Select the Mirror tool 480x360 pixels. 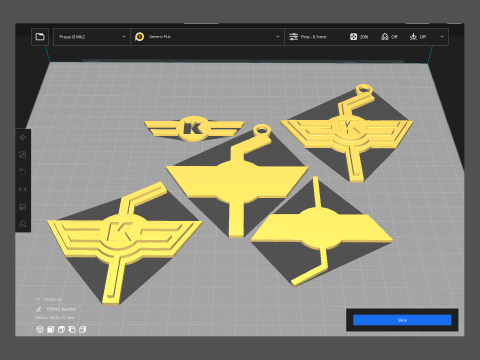pos(23,189)
